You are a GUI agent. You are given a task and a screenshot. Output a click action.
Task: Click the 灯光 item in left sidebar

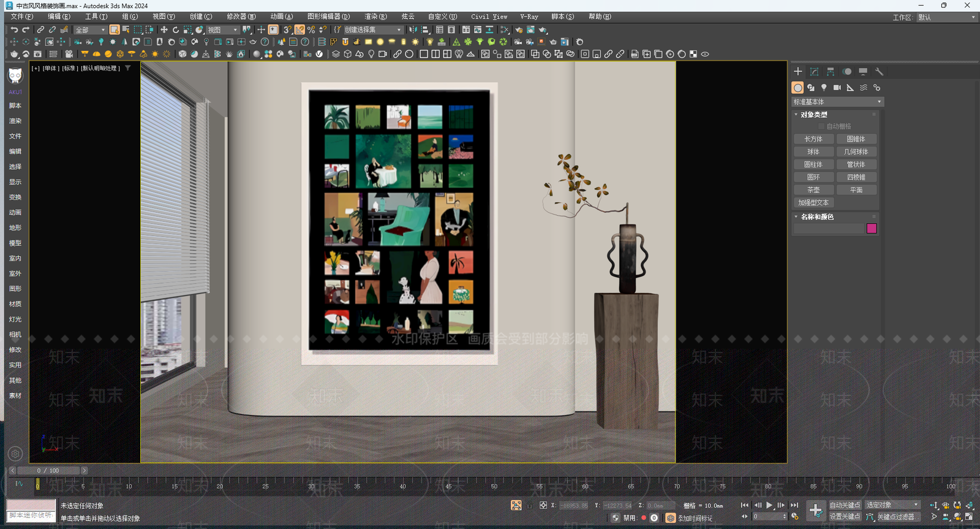pos(15,319)
